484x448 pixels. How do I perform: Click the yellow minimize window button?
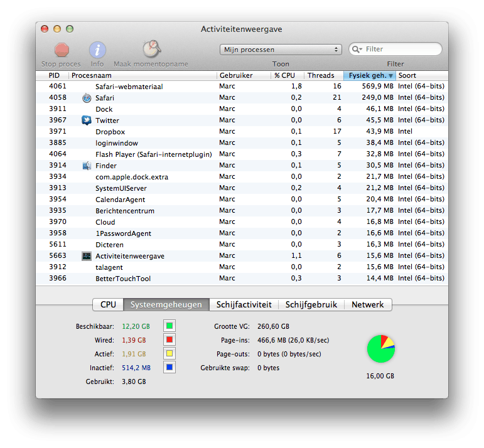coord(57,29)
